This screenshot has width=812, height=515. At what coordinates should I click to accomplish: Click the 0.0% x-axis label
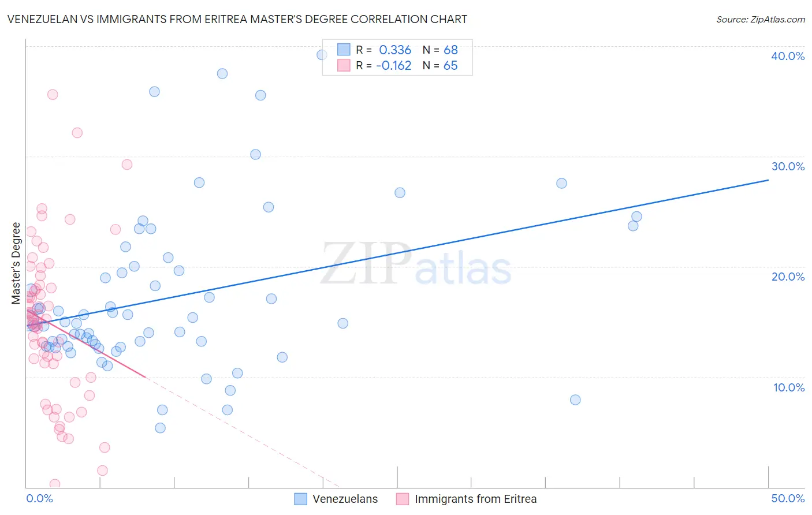40,498
